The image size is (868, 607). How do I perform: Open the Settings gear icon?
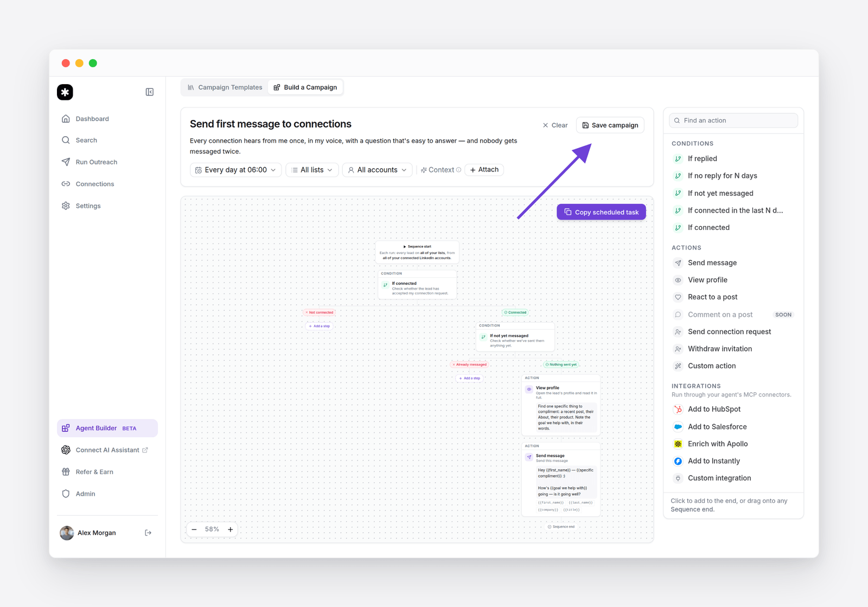(x=66, y=206)
